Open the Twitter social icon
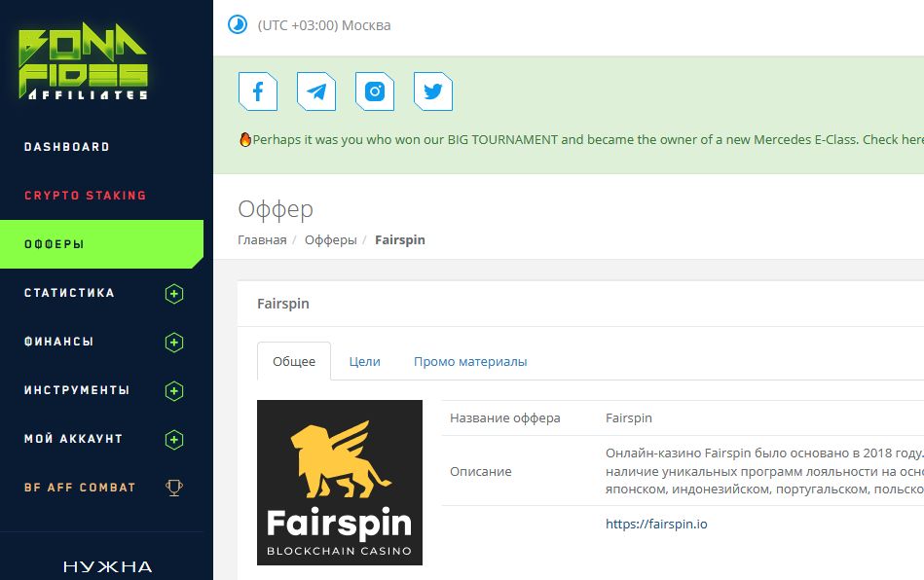The width and height of the screenshot is (924, 580). tap(433, 91)
